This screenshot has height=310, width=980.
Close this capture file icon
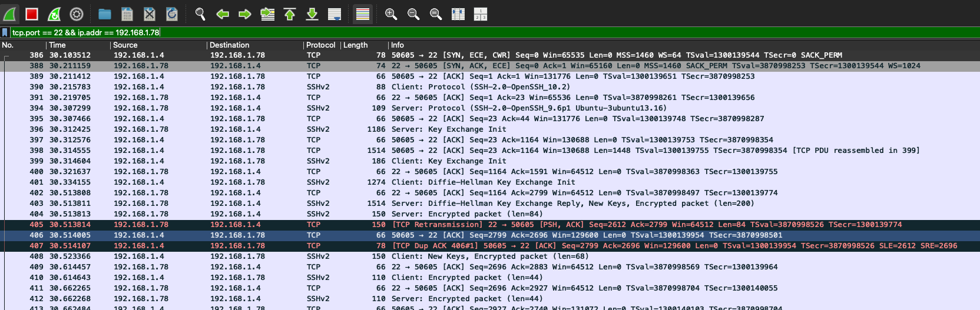150,14
